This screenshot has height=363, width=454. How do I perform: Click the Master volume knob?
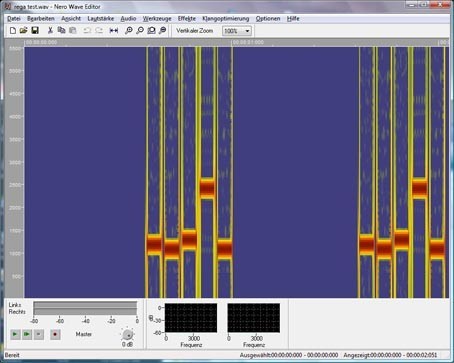pos(128,334)
